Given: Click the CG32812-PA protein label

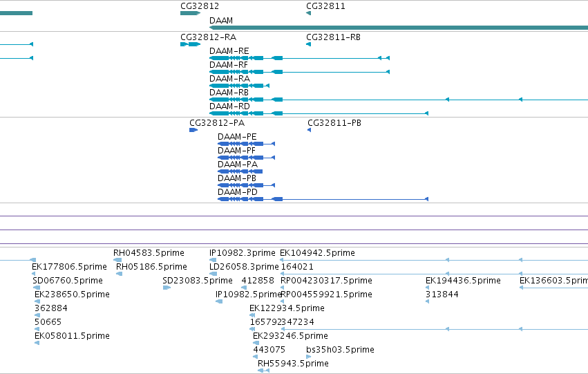Looking at the screenshot, I should [x=217, y=123].
